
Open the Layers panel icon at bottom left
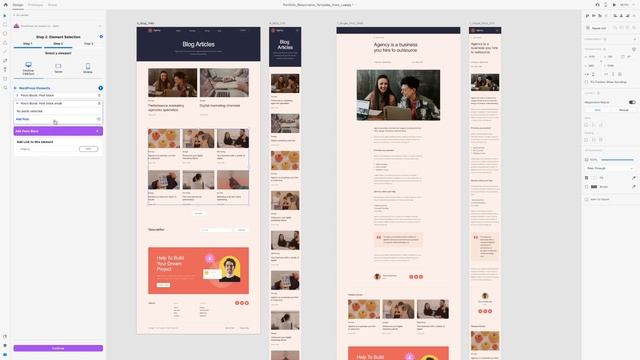[5, 346]
